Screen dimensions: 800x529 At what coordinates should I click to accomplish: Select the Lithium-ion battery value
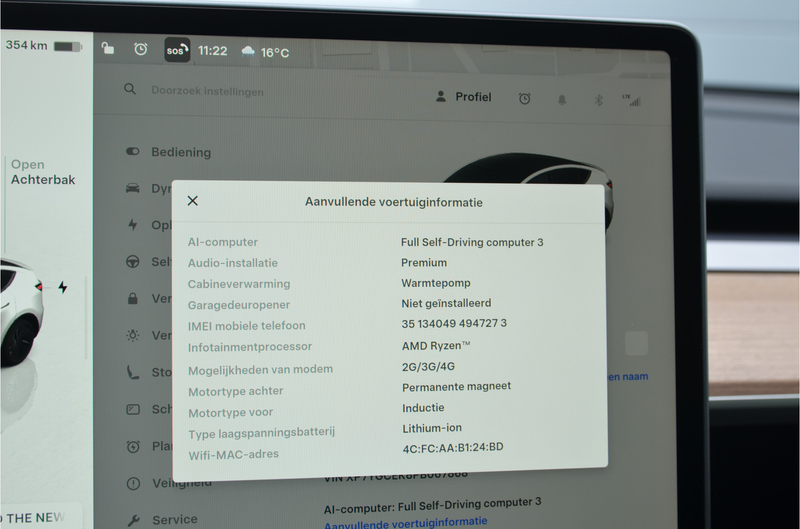432,428
